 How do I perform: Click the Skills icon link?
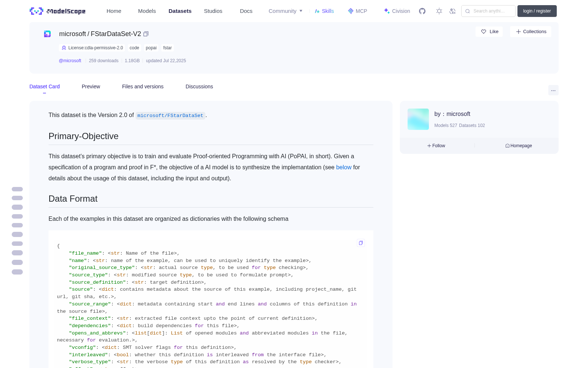click(x=325, y=11)
